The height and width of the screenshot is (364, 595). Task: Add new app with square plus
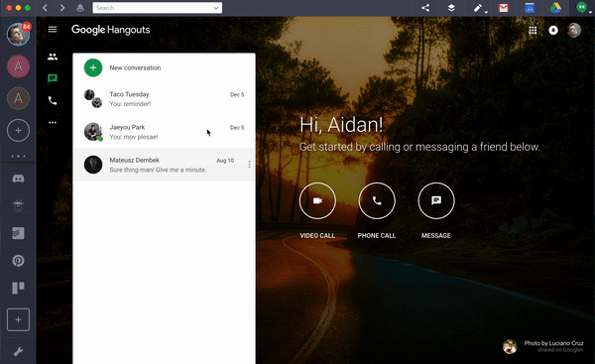coord(18,319)
